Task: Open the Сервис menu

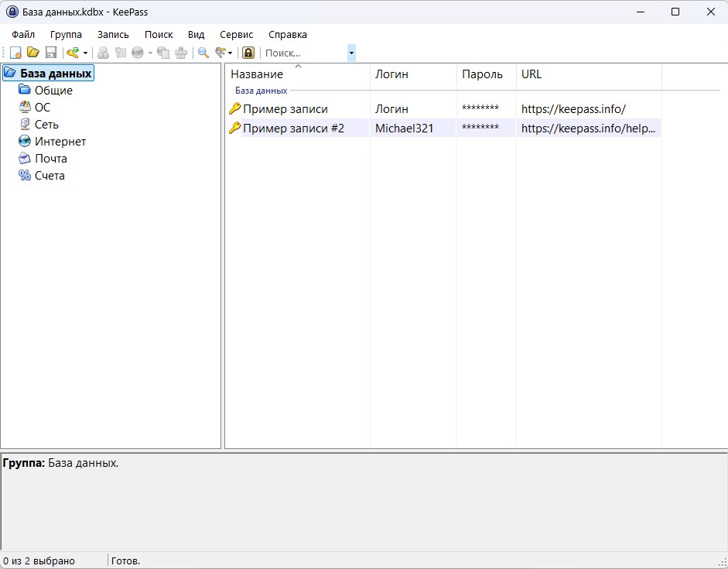Action: [236, 34]
